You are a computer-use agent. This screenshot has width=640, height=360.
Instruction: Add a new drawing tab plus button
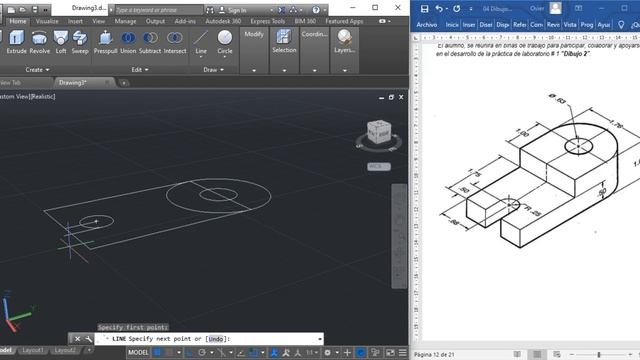tap(124, 83)
